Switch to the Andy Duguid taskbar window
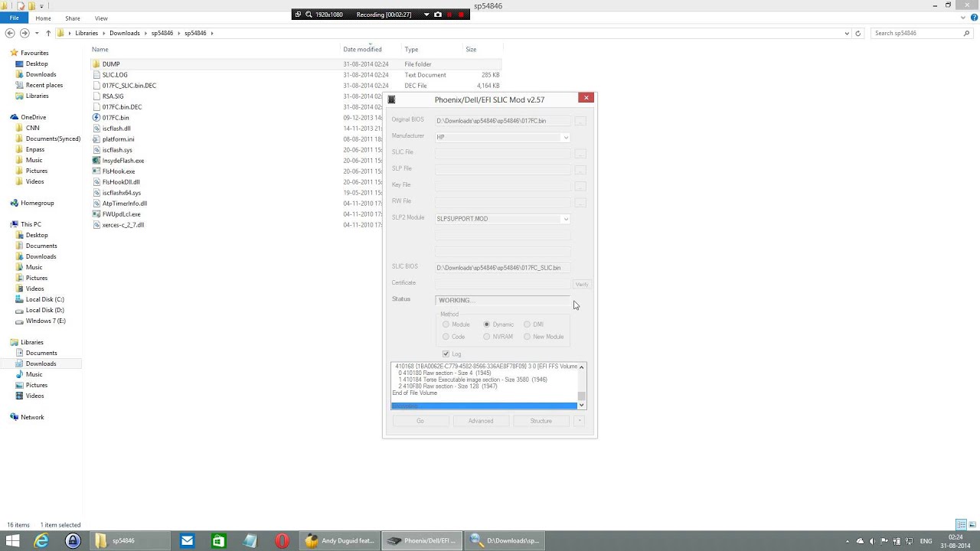This screenshot has height=551, width=980. click(x=339, y=540)
